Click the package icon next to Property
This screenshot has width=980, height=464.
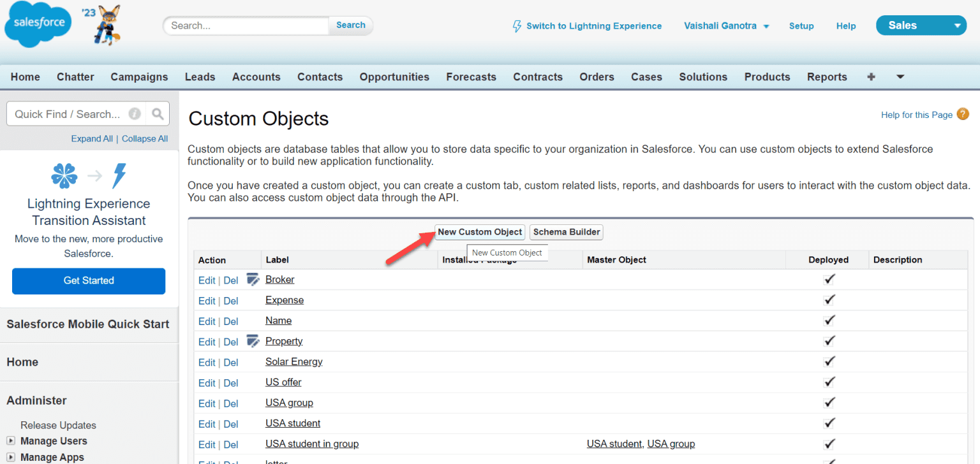[x=253, y=341]
